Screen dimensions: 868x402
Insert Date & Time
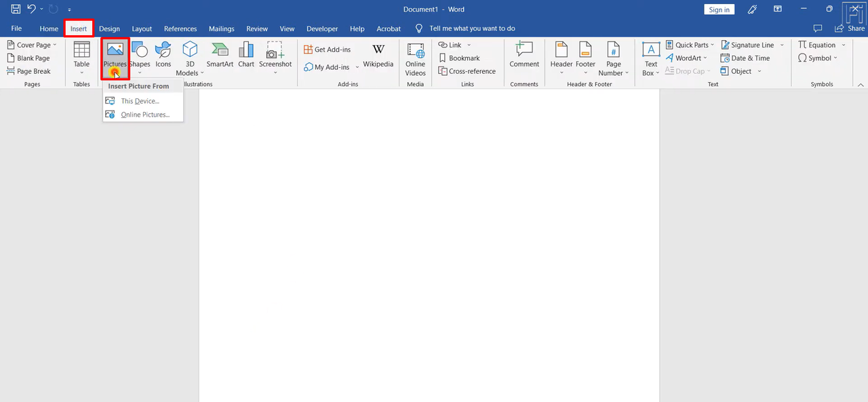click(x=745, y=58)
